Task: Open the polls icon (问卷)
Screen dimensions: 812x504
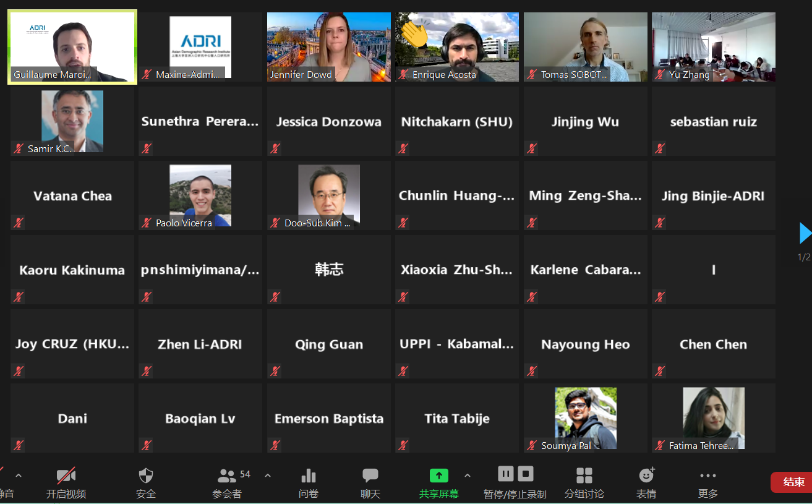Action: tap(308, 476)
